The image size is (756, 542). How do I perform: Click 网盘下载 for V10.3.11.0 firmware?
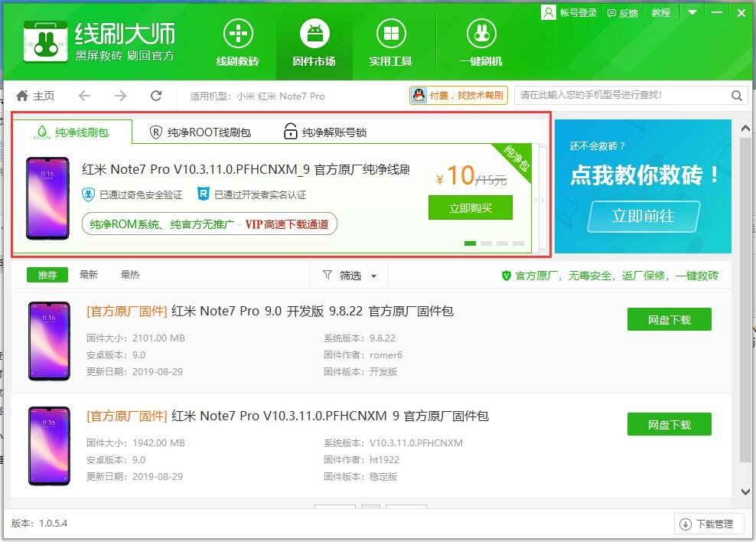point(670,424)
